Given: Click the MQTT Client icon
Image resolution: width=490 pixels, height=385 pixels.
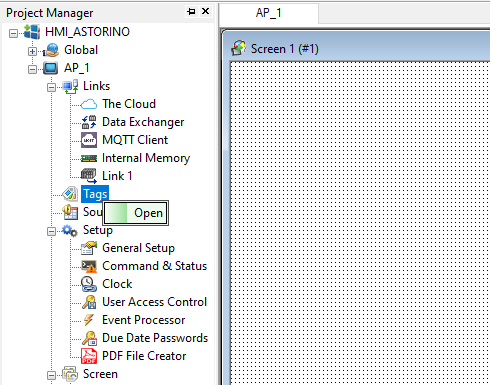Looking at the screenshot, I should pos(89,140).
